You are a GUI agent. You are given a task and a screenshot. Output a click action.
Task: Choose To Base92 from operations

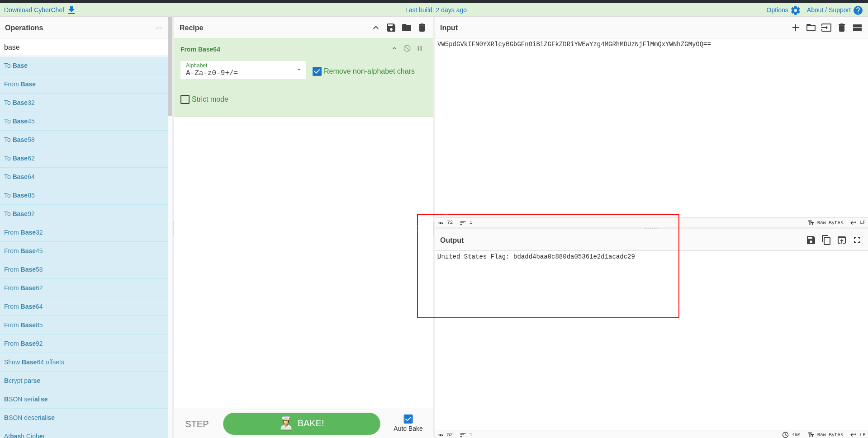click(84, 214)
